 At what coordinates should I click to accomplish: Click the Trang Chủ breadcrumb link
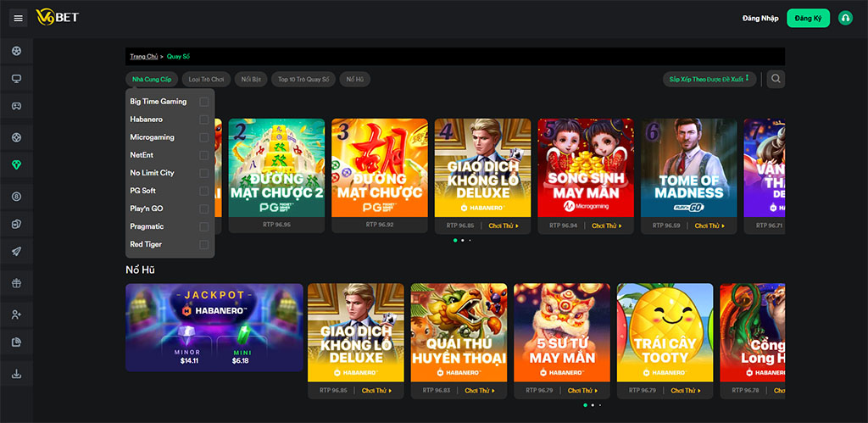(144, 57)
